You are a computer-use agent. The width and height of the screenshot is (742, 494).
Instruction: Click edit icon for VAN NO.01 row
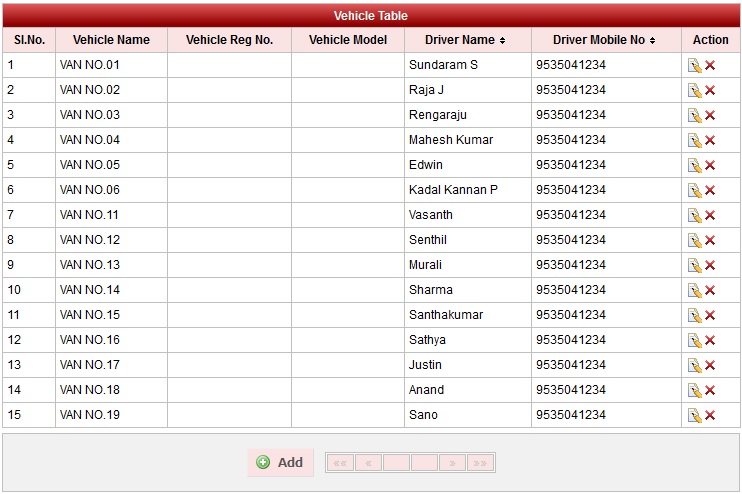pos(694,65)
